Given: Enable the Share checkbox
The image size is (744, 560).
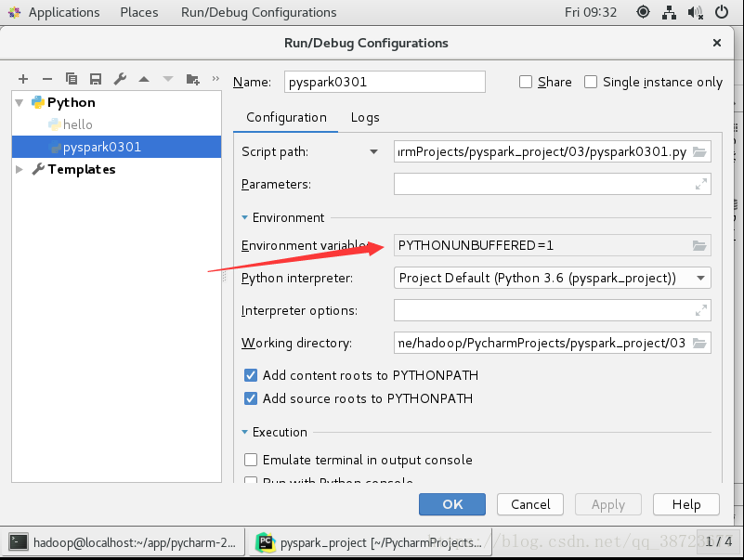Looking at the screenshot, I should (x=526, y=82).
